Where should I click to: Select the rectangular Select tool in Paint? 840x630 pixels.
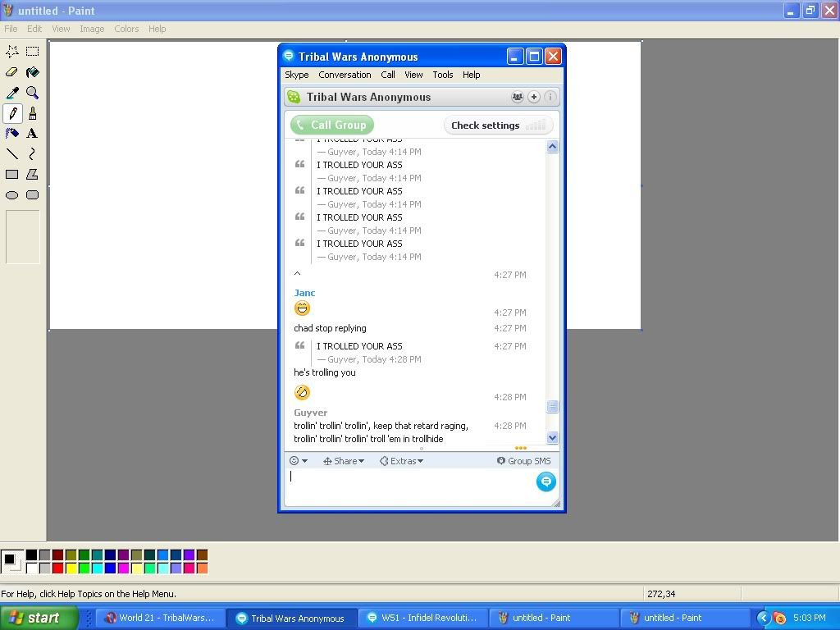(32, 52)
